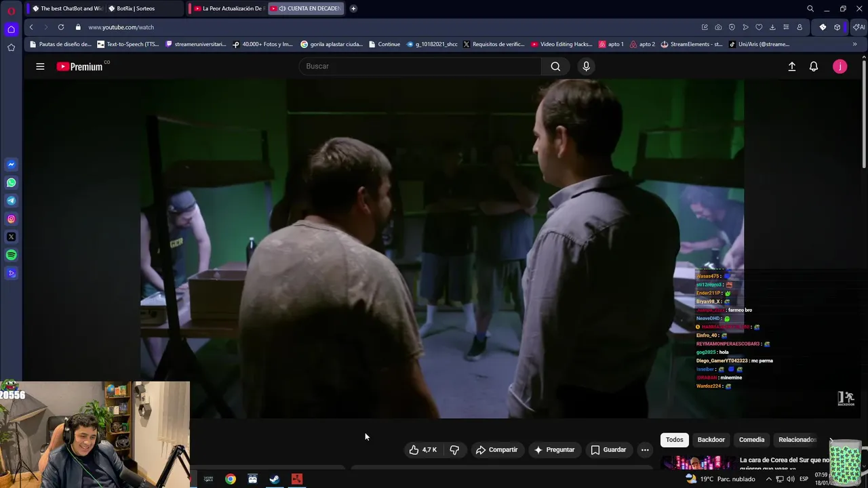Select the Todos filter chip
This screenshot has height=488, width=868.
point(674,440)
